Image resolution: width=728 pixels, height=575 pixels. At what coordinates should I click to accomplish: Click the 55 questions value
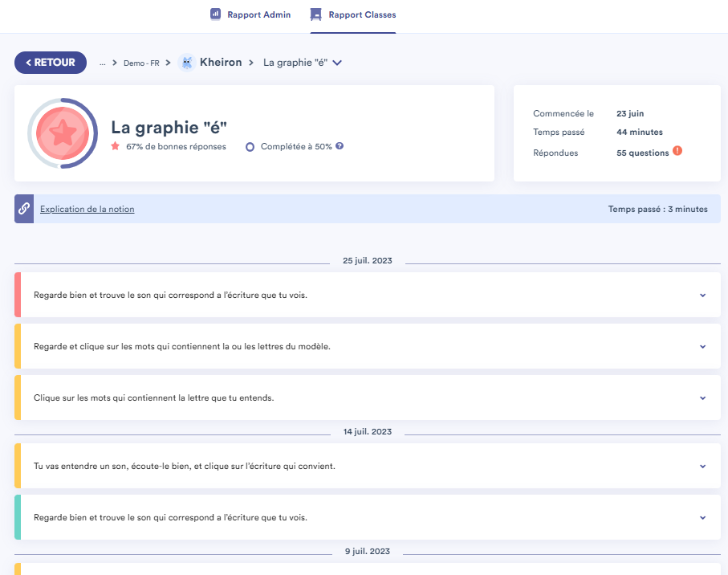click(x=643, y=153)
